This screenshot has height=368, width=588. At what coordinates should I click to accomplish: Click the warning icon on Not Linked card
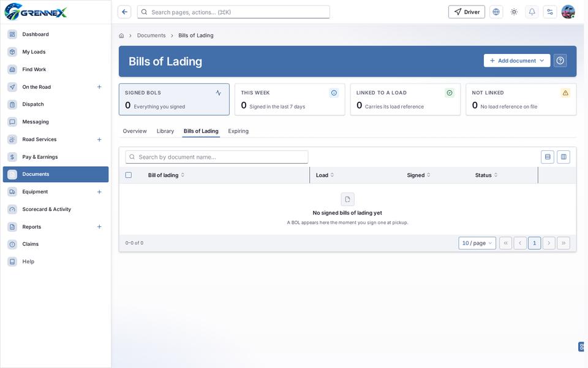[565, 93]
